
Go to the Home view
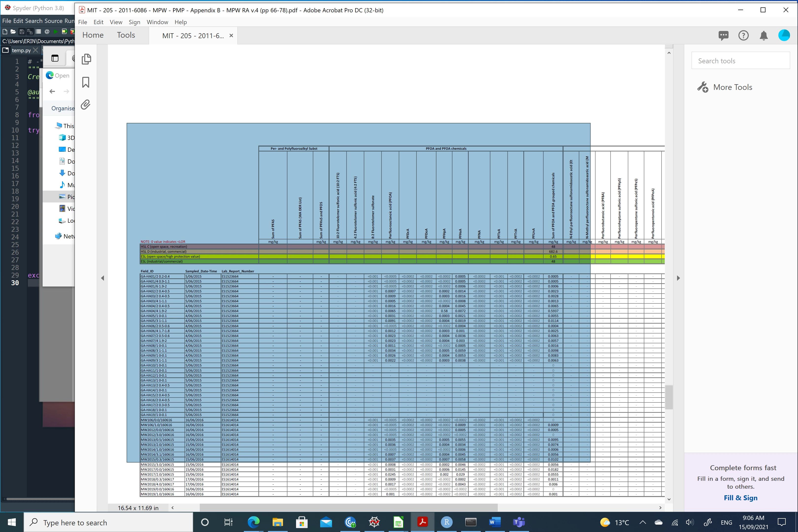[93, 35]
